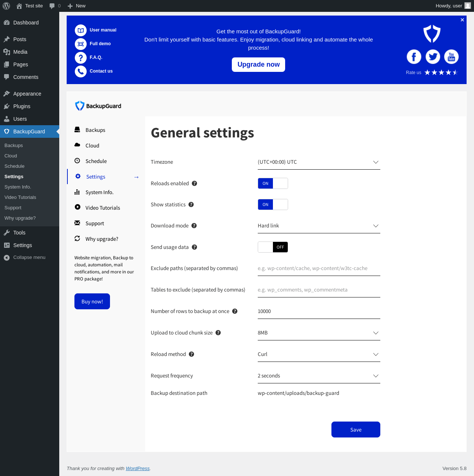Click the WordPress logo in the admin bar
474x476 pixels.
[6, 6]
